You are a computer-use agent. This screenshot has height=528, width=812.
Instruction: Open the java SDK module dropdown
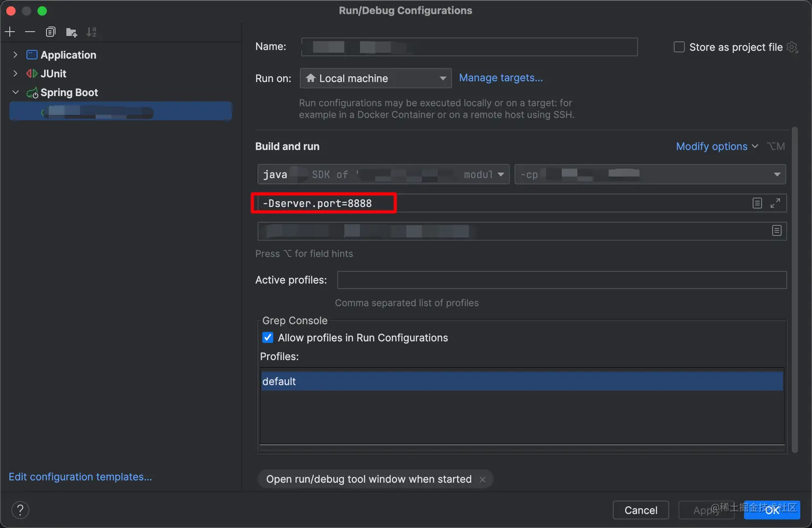coord(383,174)
